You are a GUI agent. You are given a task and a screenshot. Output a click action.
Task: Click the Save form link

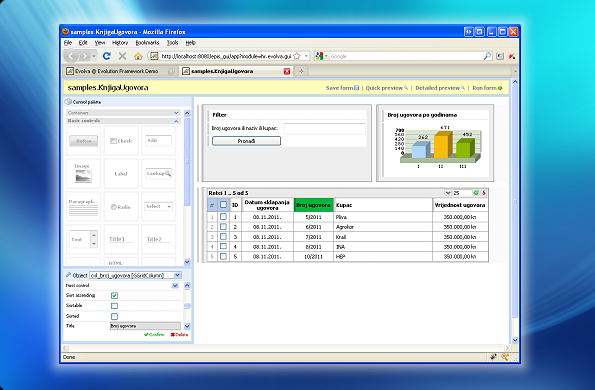tap(342, 88)
